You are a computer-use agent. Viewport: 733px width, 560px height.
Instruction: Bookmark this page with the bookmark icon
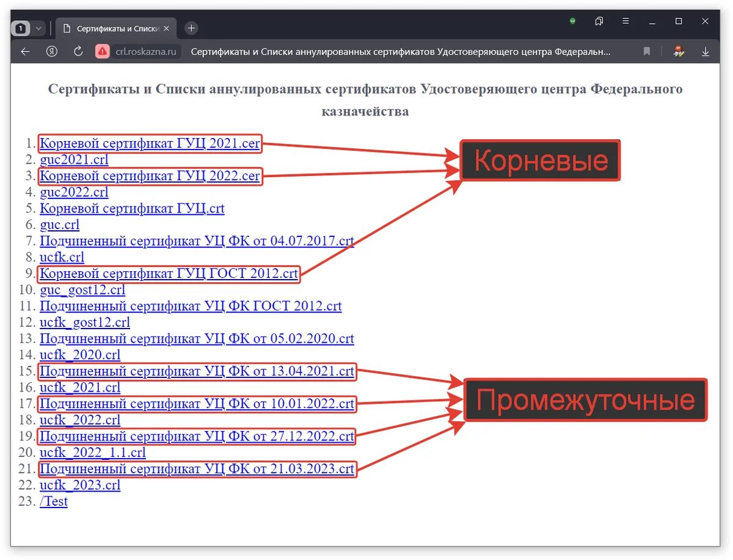click(x=647, y=52)
